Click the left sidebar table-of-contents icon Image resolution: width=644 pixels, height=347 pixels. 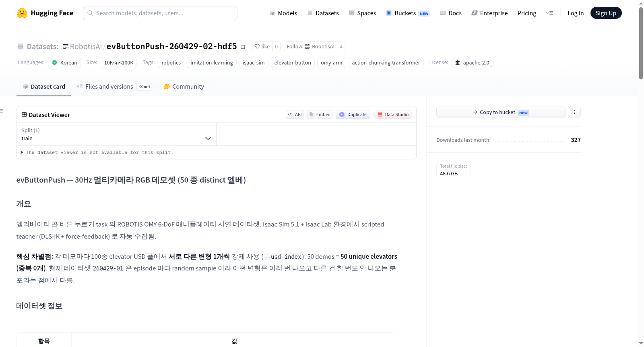(2, 111)
